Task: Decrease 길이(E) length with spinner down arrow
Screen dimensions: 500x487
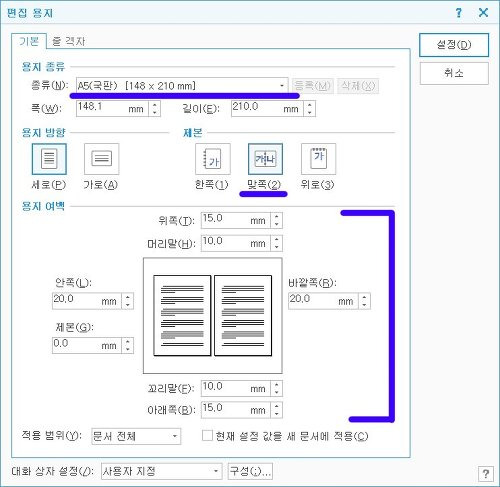Action: (x=310, y=113)
